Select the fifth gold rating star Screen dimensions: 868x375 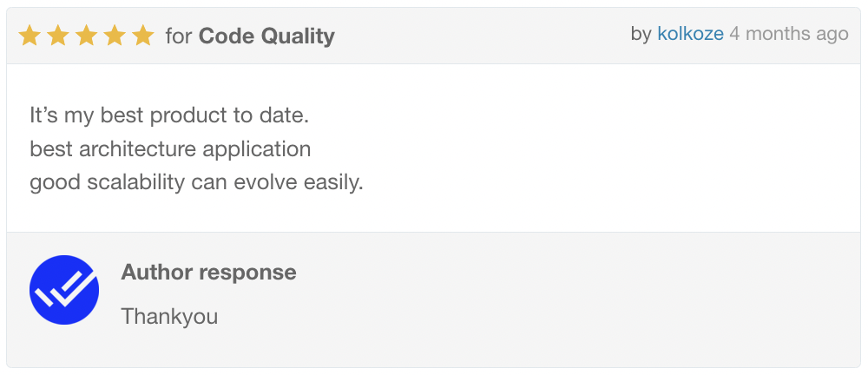pyautogui.click(x=143, y=36)
